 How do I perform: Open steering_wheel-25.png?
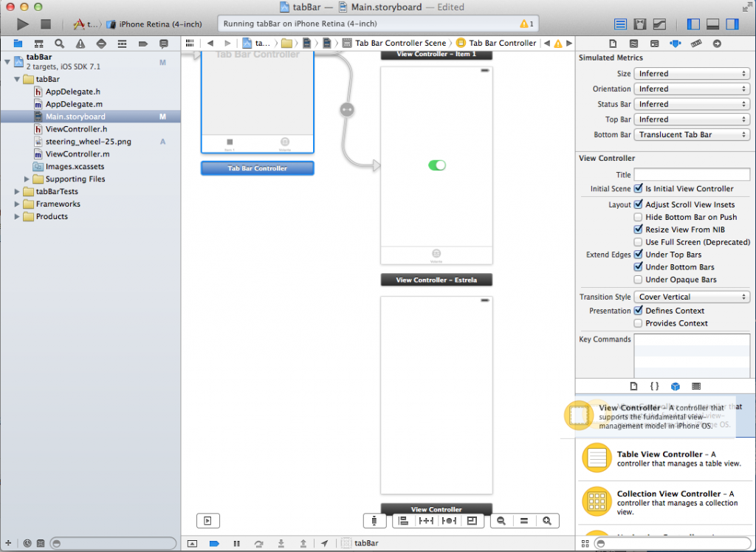click(x=89, y=142)
